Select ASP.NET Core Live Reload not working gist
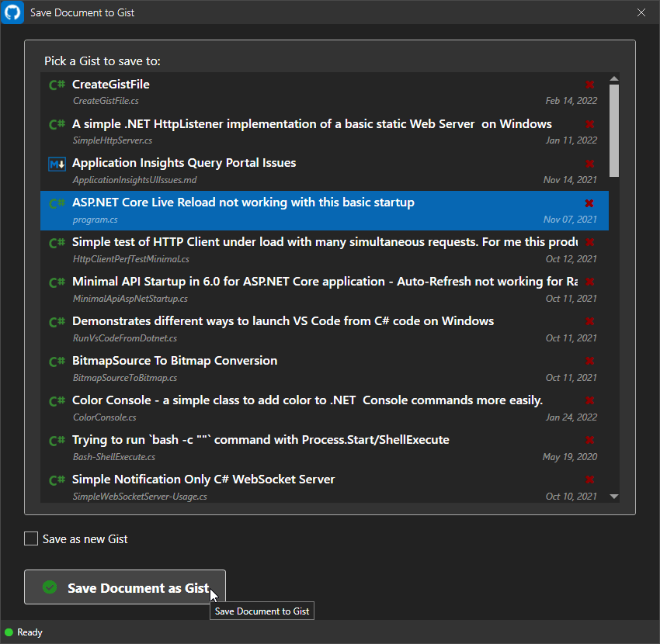The image size is (660, 644). (x=243, y=203)
